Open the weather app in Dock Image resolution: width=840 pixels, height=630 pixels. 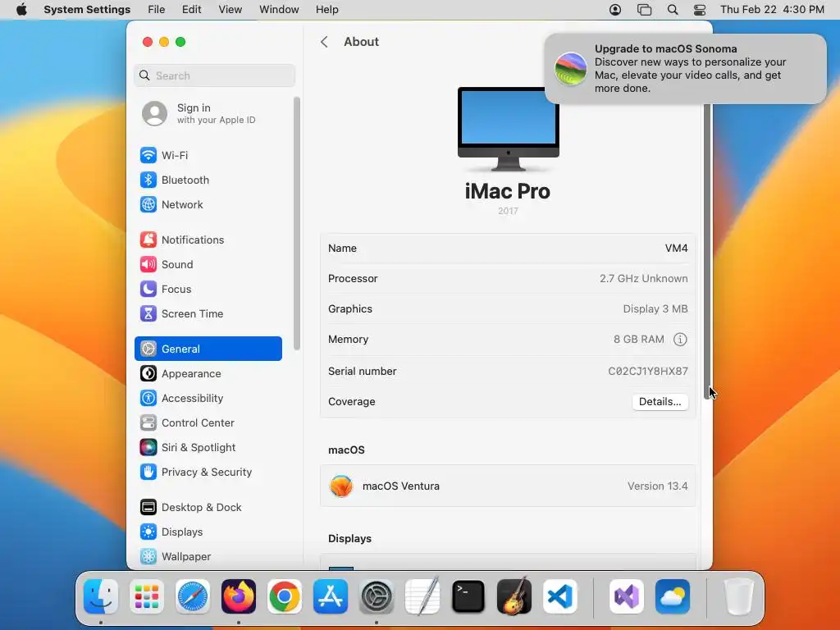[x=673, y=596]
